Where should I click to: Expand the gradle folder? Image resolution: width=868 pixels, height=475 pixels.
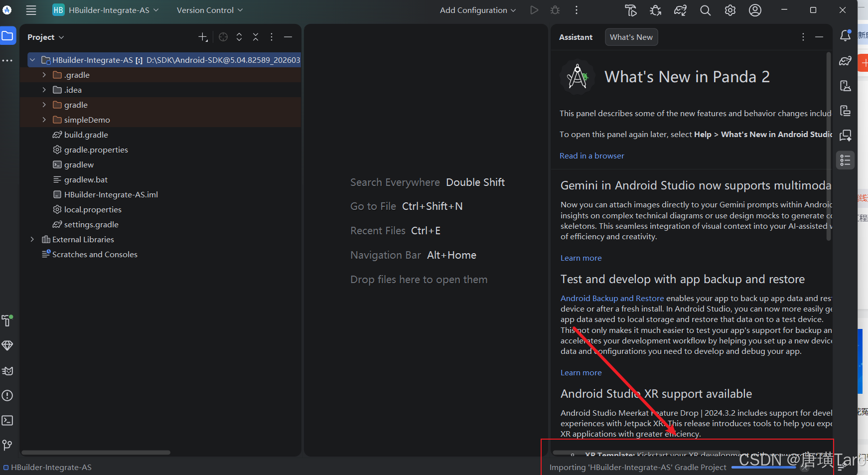point(44,105)
